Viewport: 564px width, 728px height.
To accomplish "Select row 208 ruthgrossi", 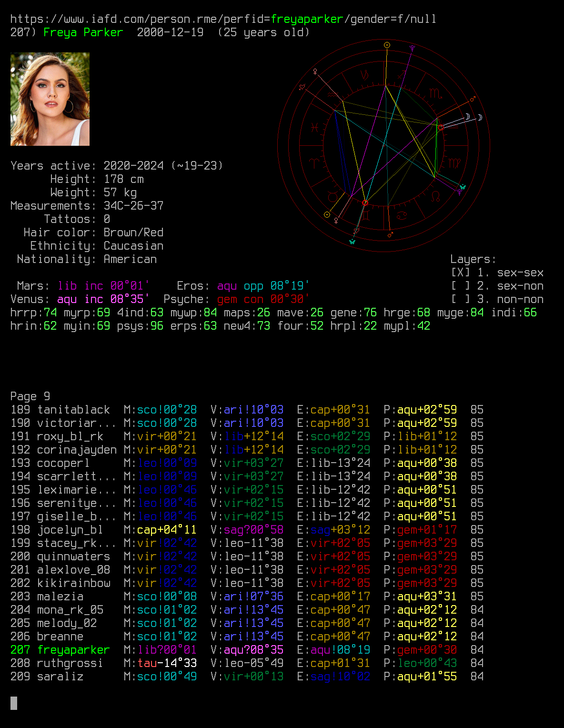I will pyautogui.click(x=247, y=663).
